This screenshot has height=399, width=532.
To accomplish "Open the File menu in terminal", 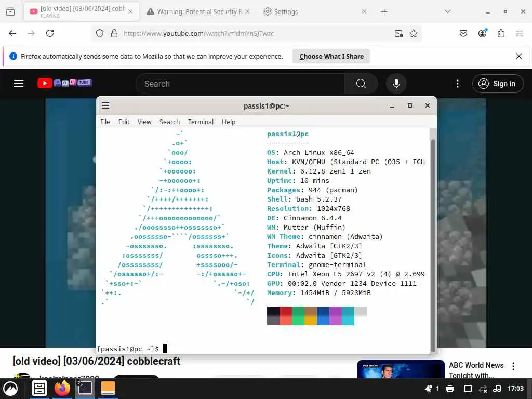I will [x=105, y=122].
